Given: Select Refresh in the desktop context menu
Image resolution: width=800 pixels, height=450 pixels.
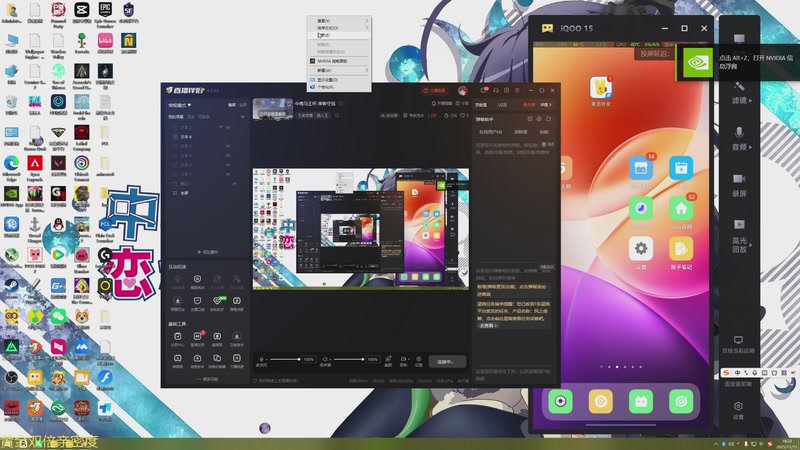Looking at the screenshot, I should coord(325,35).
